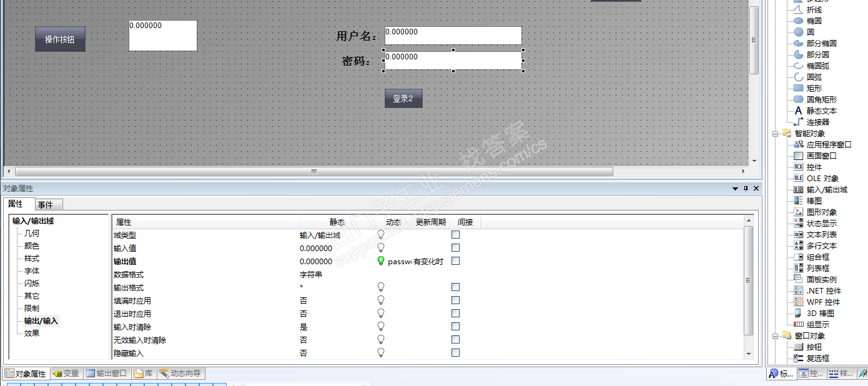Screen dimensions: 868x386
Task: Select the 颜色 property group
Action: tap(31, 246)
